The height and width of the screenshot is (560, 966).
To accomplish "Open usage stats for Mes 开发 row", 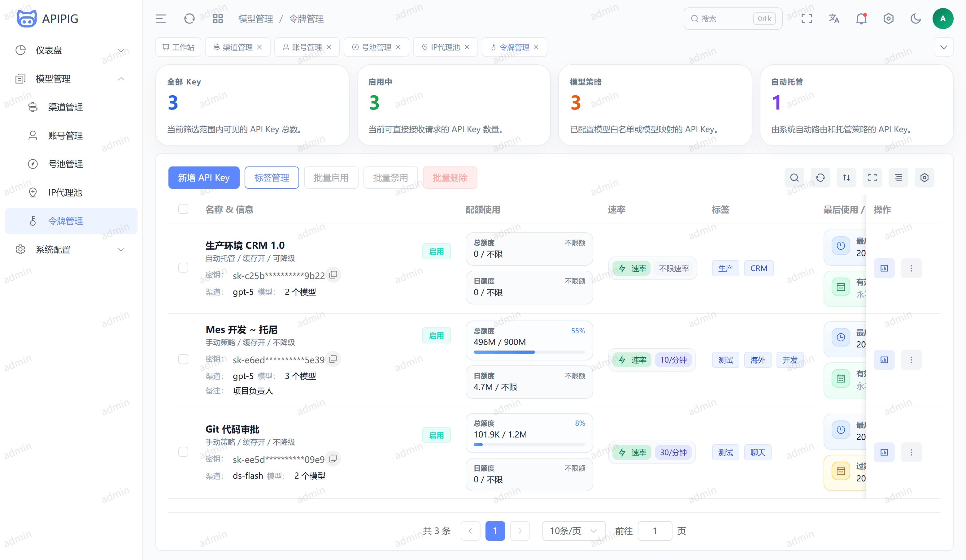I will click(x=884, y=360).
